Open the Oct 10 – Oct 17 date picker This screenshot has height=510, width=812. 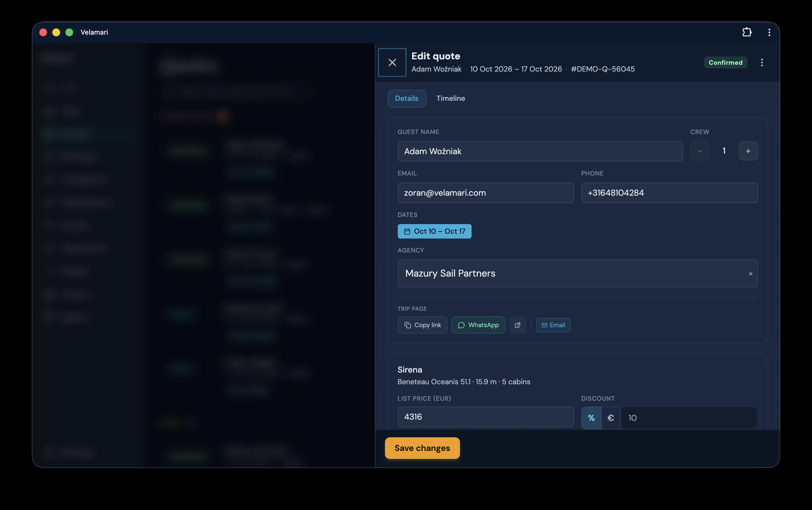(x=434, y=231)
